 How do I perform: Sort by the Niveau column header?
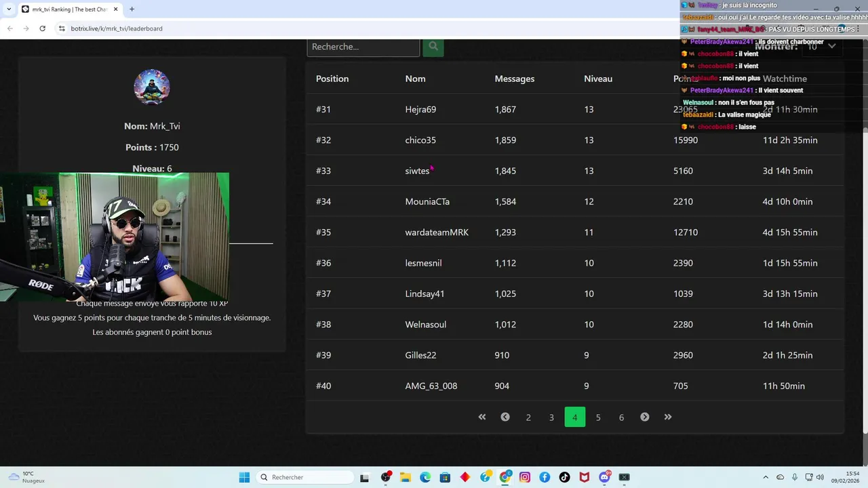[x=598, y=79]
